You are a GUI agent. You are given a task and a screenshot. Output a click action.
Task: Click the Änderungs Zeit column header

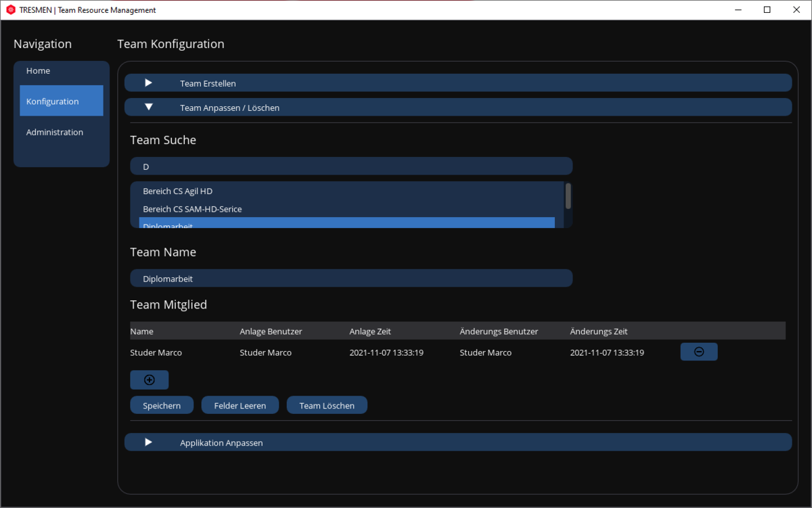[599, 331]
